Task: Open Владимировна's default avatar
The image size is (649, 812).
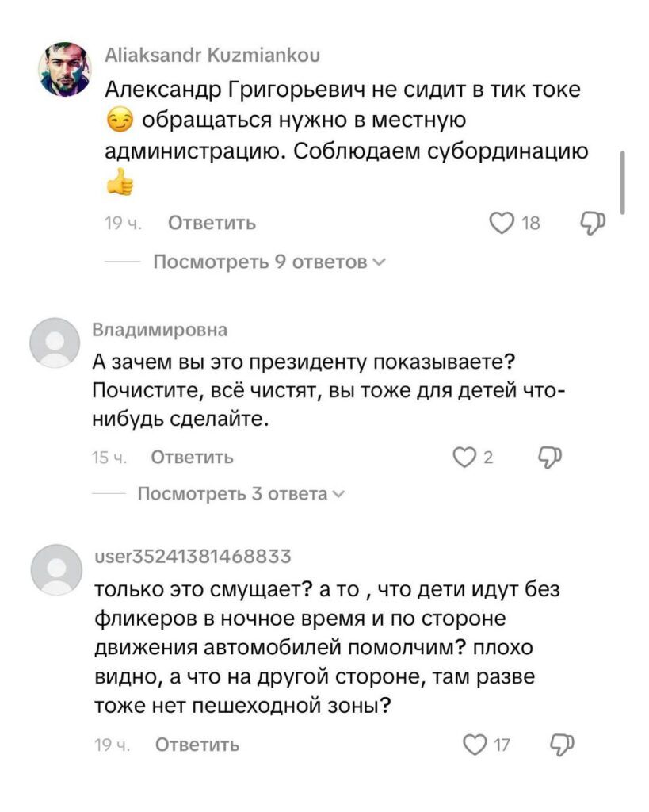Action: coord(55,343)
